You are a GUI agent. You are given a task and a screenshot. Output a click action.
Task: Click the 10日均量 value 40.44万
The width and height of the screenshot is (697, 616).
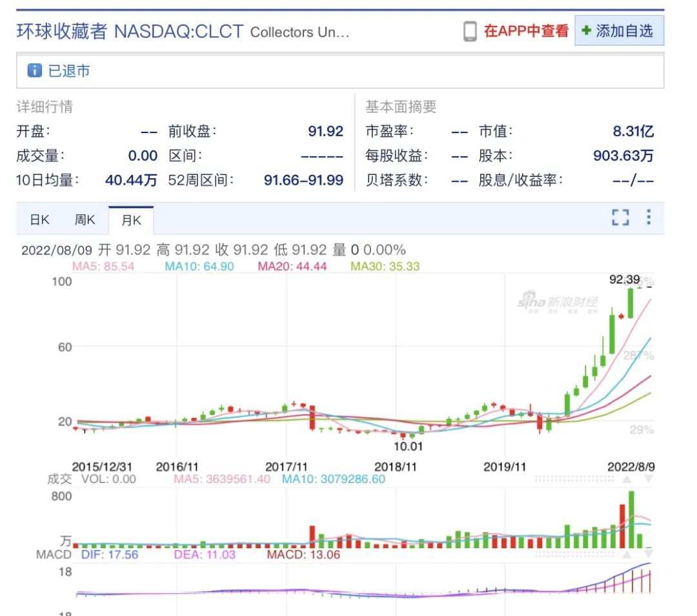click(131, 180)
